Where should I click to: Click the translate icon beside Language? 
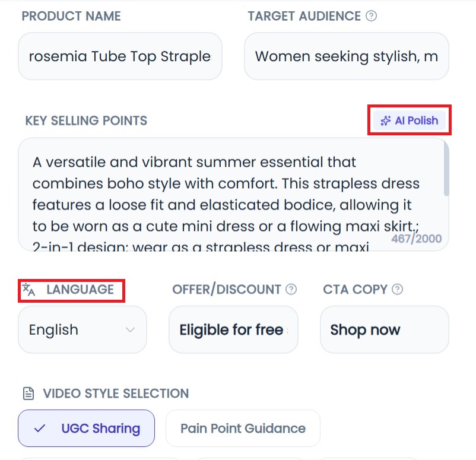(x=28, y=290)
